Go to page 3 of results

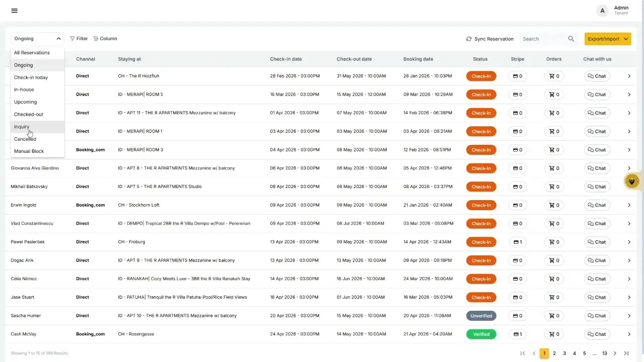click(565, 353)
